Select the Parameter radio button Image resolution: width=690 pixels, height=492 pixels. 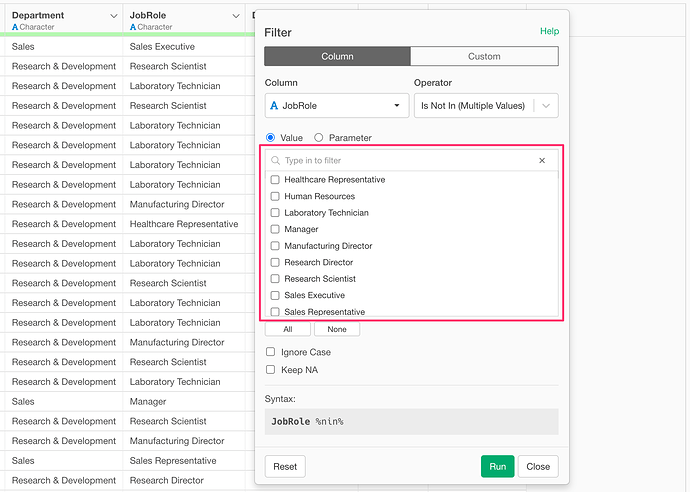point(319,138)
